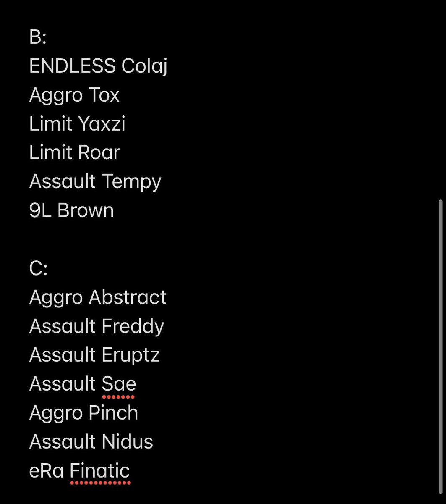Click the underlined word Finatic

(100, 470)
